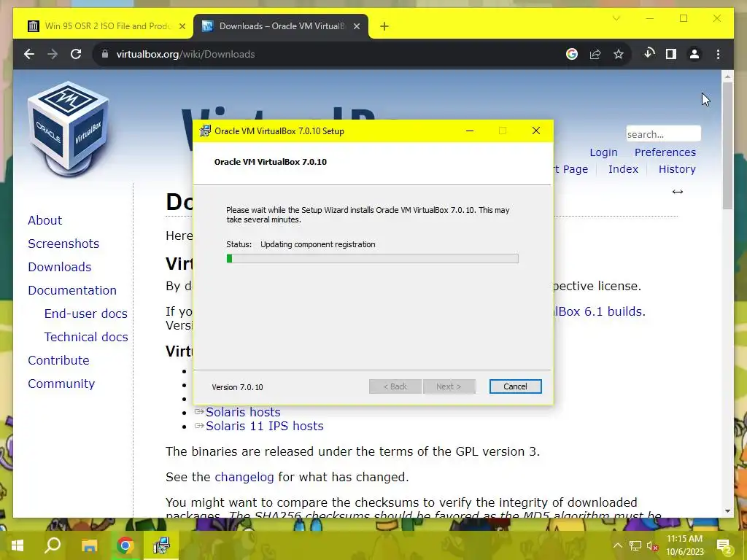The height and width of the screenshot is (560, 747).
Task: Click the Google icon in address bar
Action: (x=572, y=54)
